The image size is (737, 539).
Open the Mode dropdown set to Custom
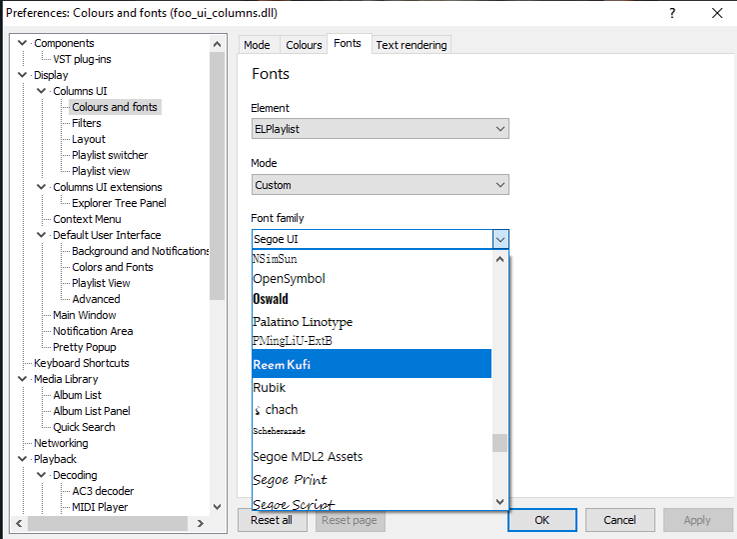[x=380, y=185]
